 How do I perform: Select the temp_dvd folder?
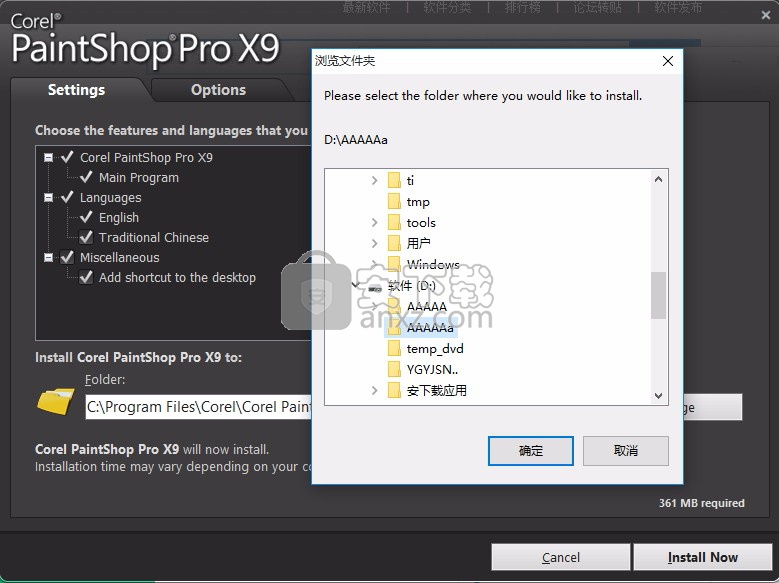click(435, 348)
